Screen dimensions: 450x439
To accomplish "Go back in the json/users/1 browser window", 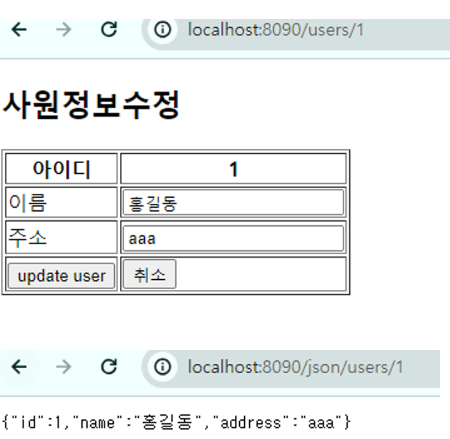I will coord(19,367).
